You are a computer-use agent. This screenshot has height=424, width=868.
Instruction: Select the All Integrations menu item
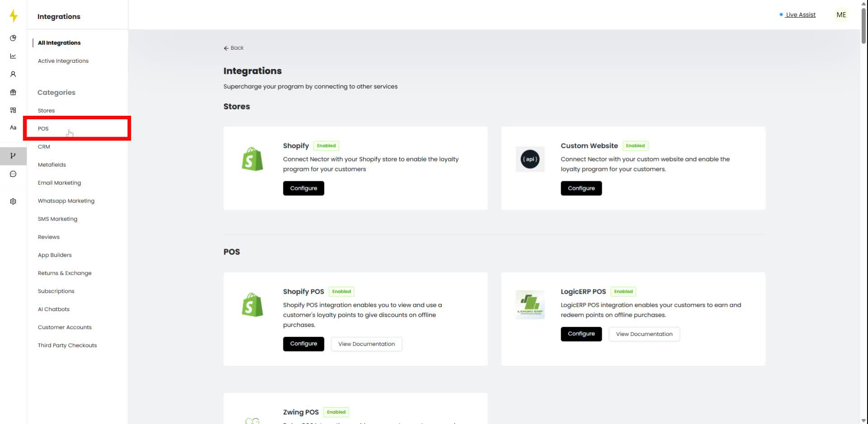tap(59, 42)
